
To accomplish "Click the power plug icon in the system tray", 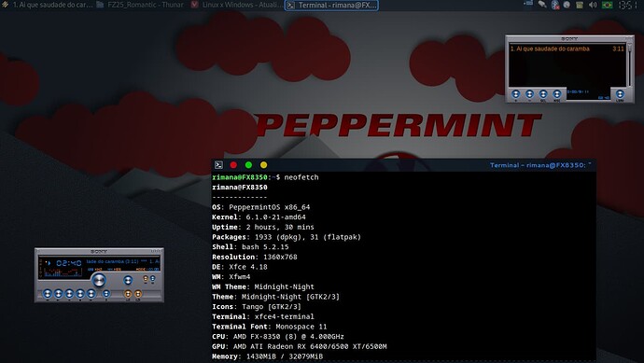I will point(542,5).
